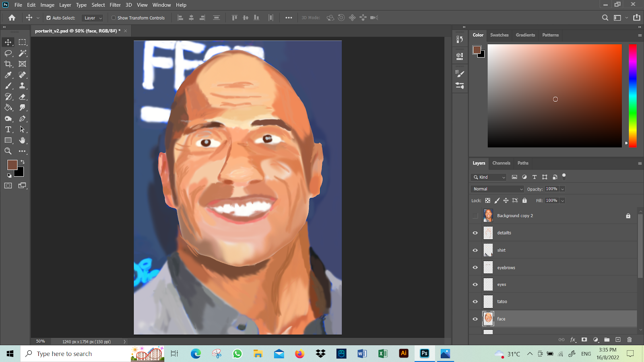
Task: Click the rainbow hue slider bar
Action: point(633,96)
